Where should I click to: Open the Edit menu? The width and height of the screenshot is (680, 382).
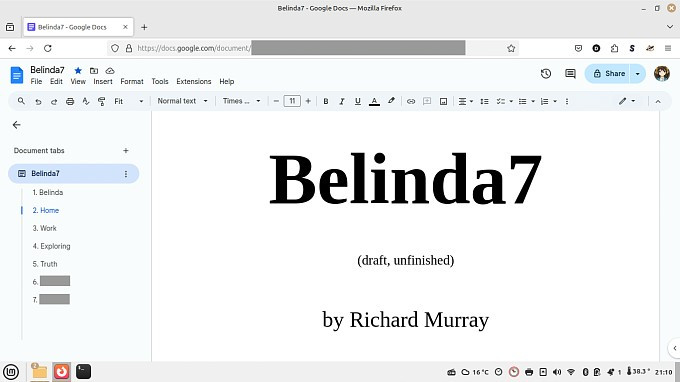56,82
